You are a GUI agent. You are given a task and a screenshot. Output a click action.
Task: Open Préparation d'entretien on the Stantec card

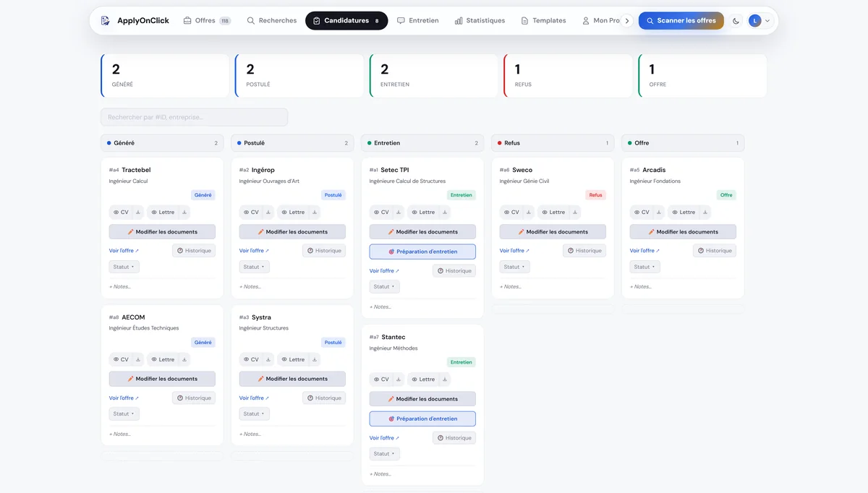(422, 419)
